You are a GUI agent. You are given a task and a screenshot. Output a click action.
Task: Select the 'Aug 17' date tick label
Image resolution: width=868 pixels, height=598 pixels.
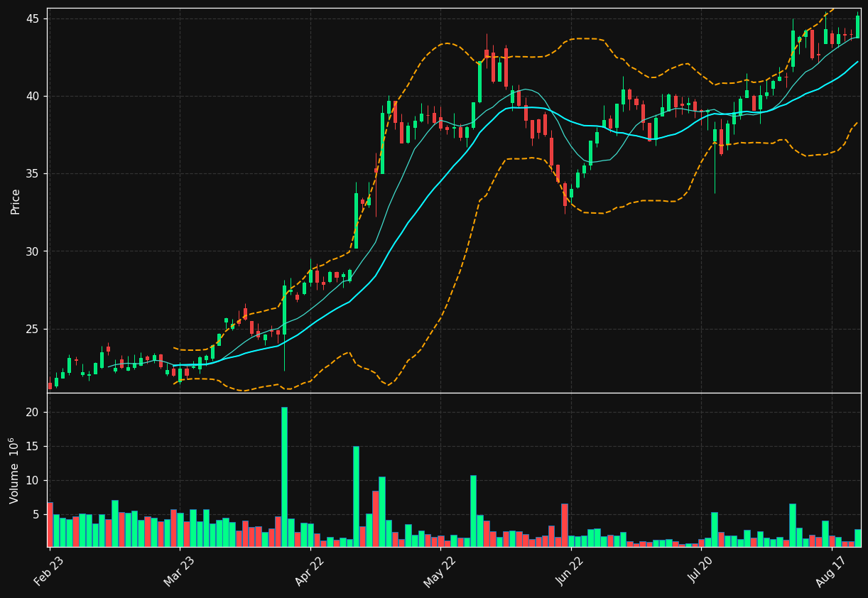click(x=832, y=572)
